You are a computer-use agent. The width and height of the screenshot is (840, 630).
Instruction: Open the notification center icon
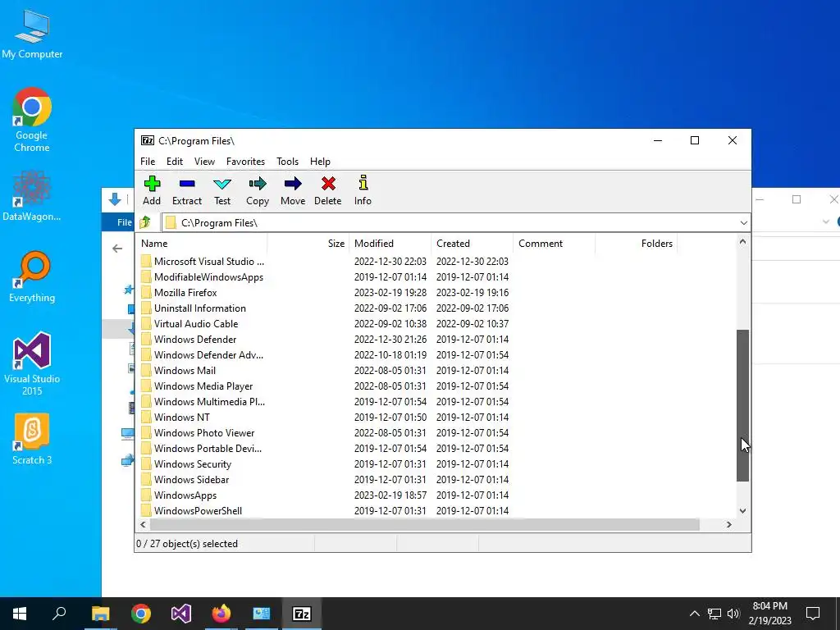813,614
